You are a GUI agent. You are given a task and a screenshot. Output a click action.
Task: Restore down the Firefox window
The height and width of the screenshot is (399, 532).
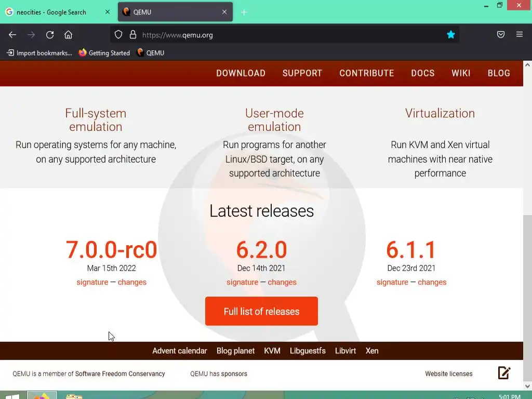[x=499, y=5]
